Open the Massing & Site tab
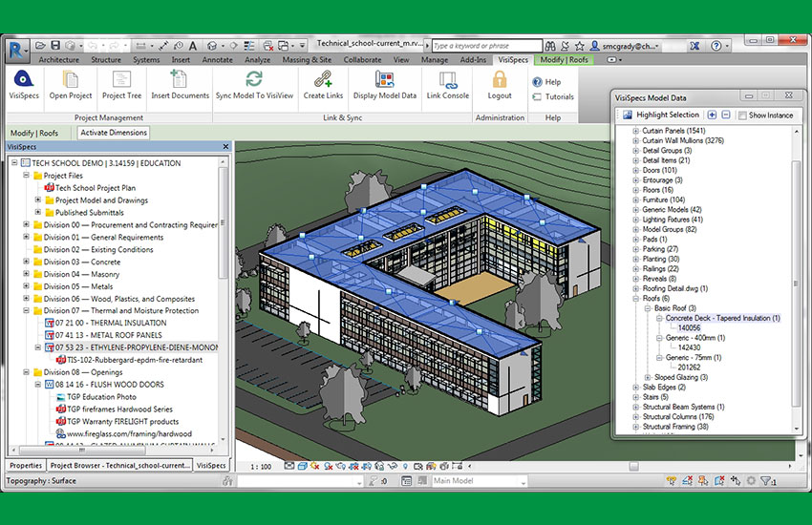 click(x=309, y=59)
